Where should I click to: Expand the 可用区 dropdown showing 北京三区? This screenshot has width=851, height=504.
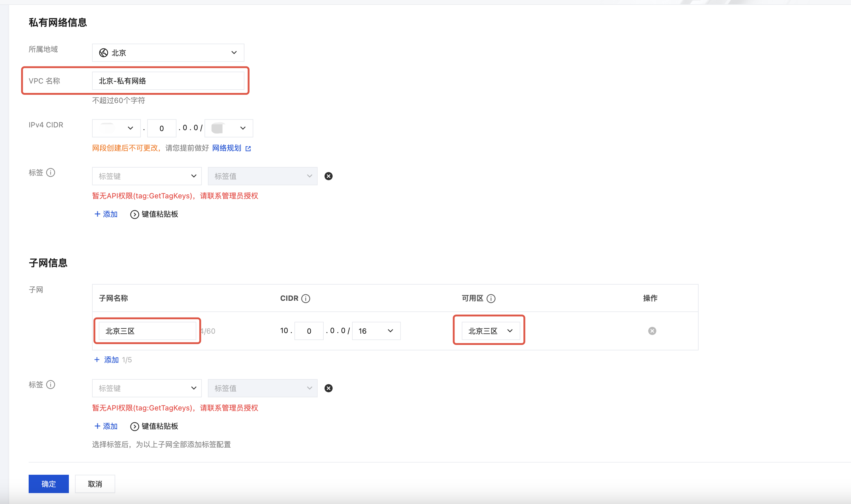click(490, 331)
